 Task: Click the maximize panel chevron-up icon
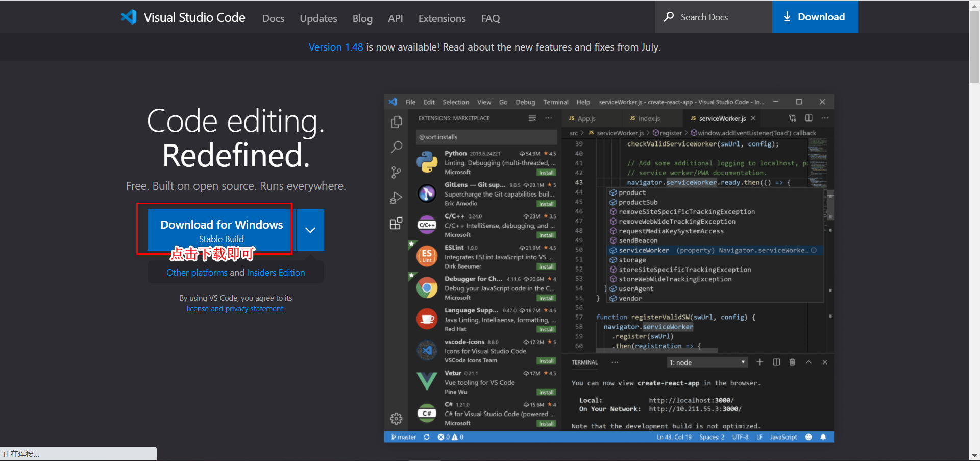(808, 362)
